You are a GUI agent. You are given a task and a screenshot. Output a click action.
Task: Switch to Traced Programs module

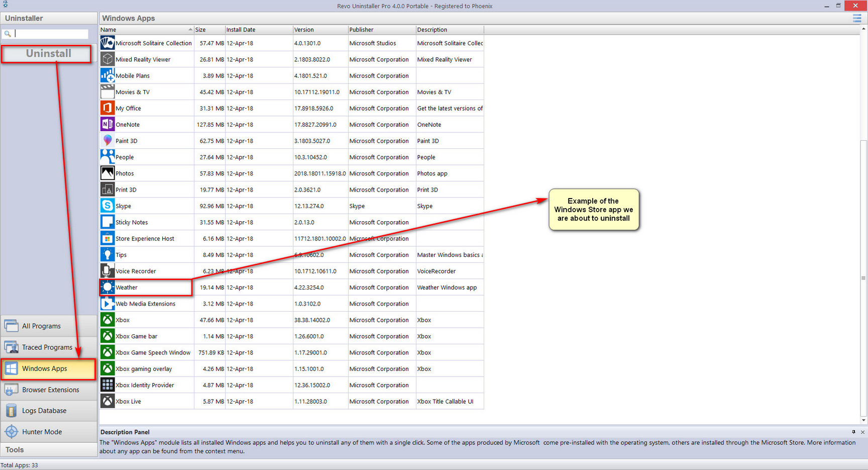(x=49, y=347)
